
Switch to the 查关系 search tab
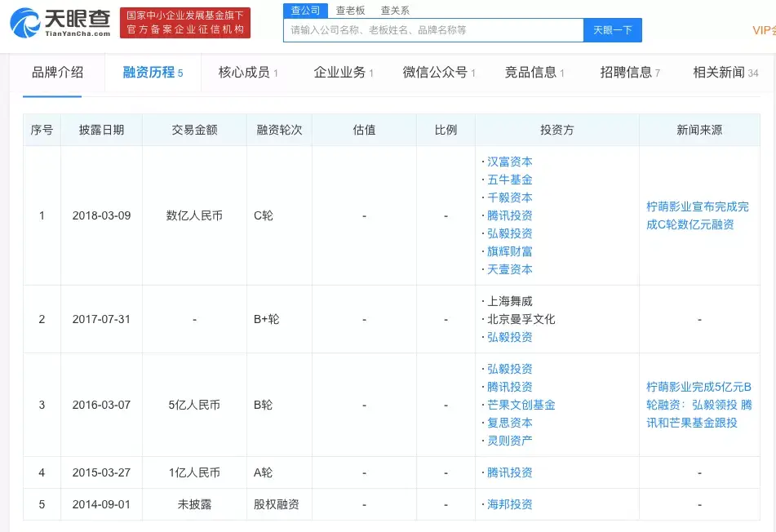click(x=395, y=11)
